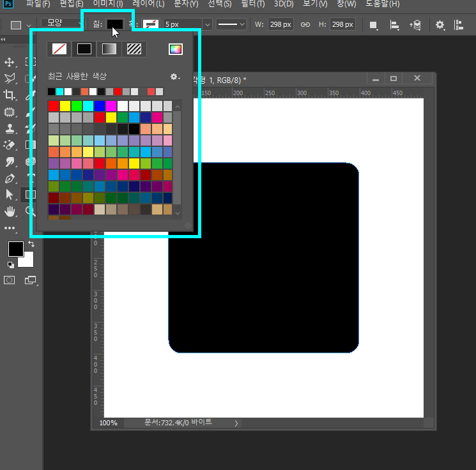Click the foreground color swatch in toolbar
The image size is (476, 470).
coord(16,249)
